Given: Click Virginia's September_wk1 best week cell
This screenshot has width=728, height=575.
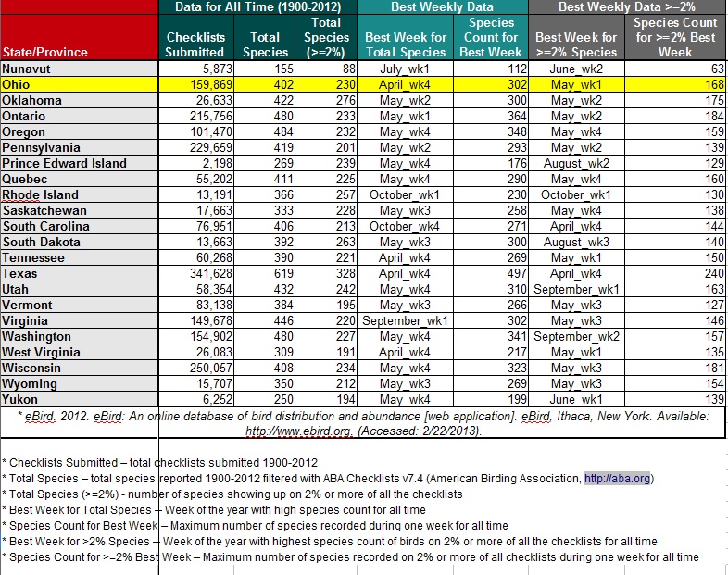Looking at the screenshot, I should (x=406, y=321).
